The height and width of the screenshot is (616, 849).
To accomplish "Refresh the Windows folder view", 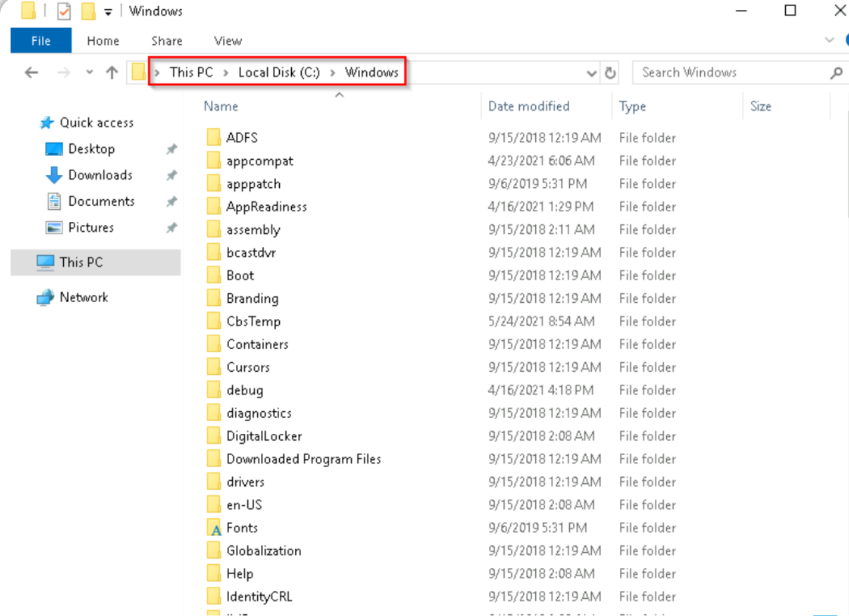I will [x=610, y=73].
